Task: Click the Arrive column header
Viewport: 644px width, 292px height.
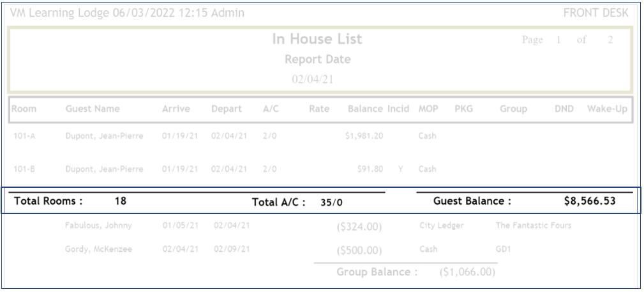Action: 176,109
